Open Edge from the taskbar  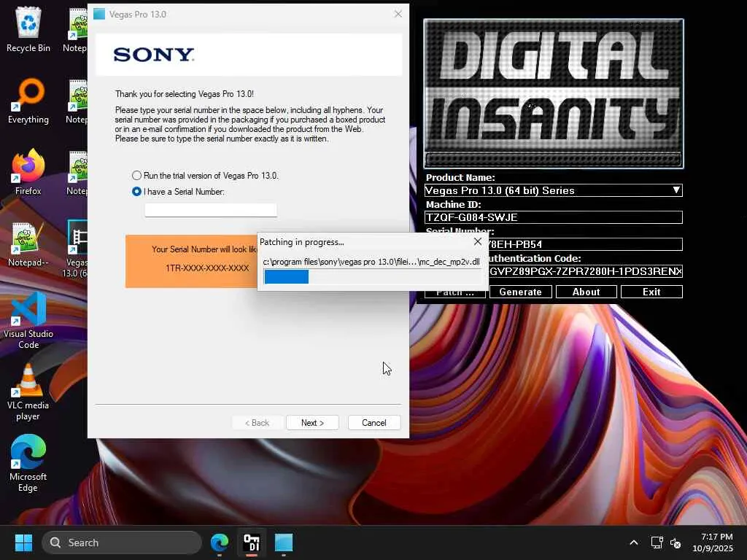pyautogui.click(x=220, y=542)
